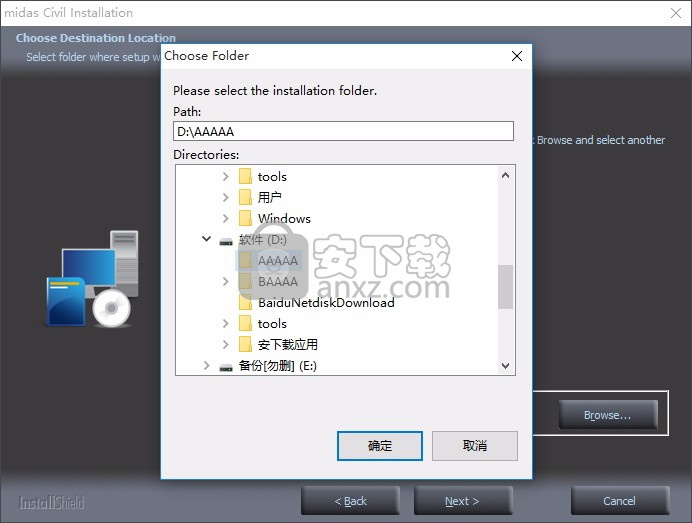Click the Path input field
This screenshot has width=692, height=523.
coord(343,131)
